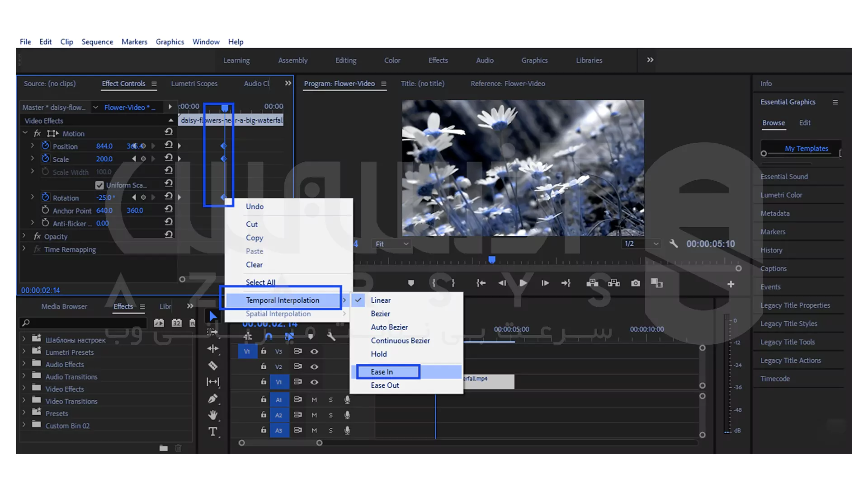
Task: Select the Pen tool
Action: click(x=213, y=399)
